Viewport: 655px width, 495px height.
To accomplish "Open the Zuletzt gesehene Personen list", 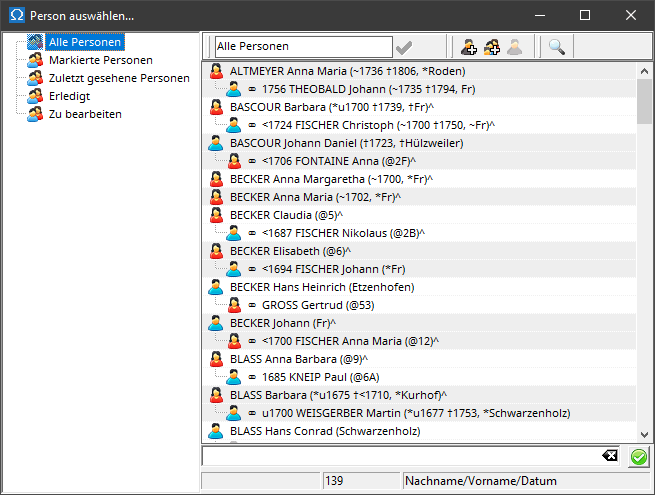I will coord(118,78).
